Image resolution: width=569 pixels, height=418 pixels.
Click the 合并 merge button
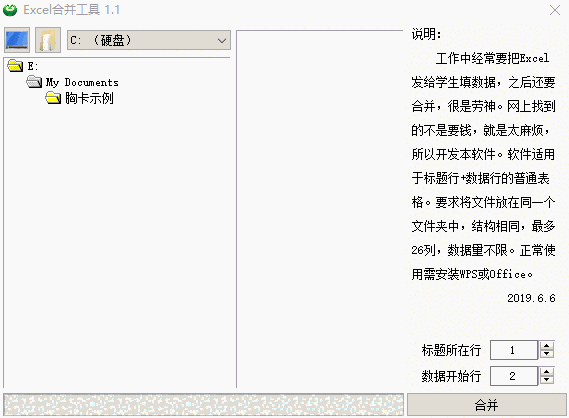487,405
